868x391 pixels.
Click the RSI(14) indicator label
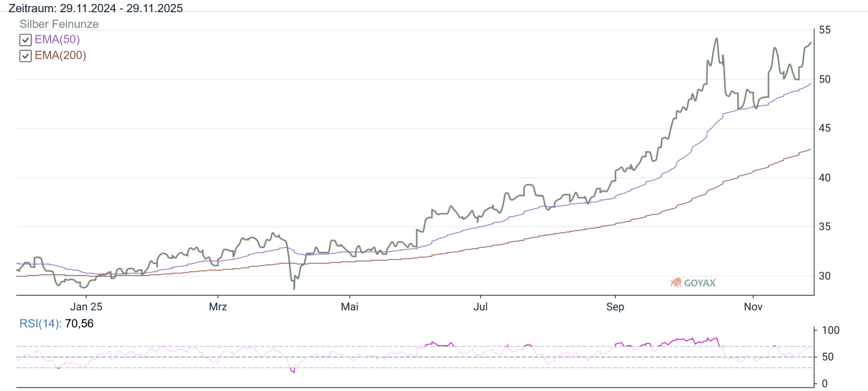(x=40, y=323)
